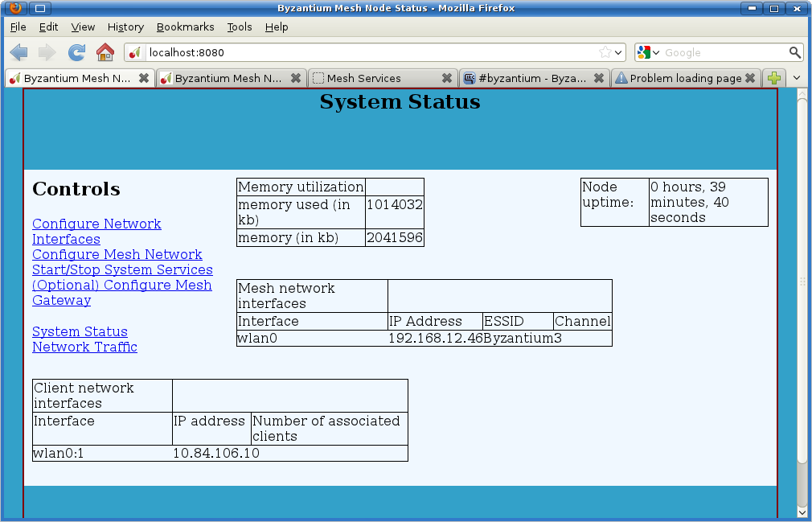Open the Configure Network Interfaces link
The image size is (812, 522).
pos(96,232)
